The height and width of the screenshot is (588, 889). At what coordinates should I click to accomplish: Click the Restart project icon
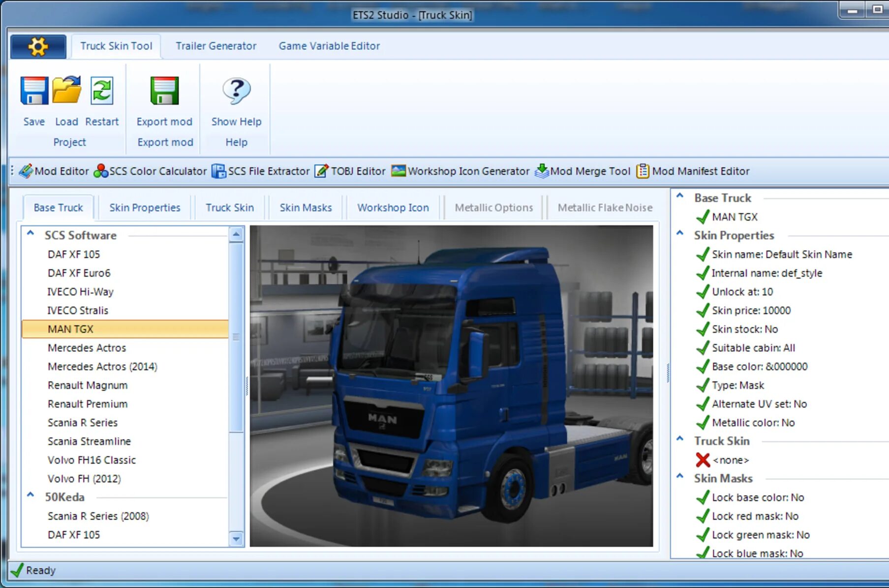click(102, 90)
